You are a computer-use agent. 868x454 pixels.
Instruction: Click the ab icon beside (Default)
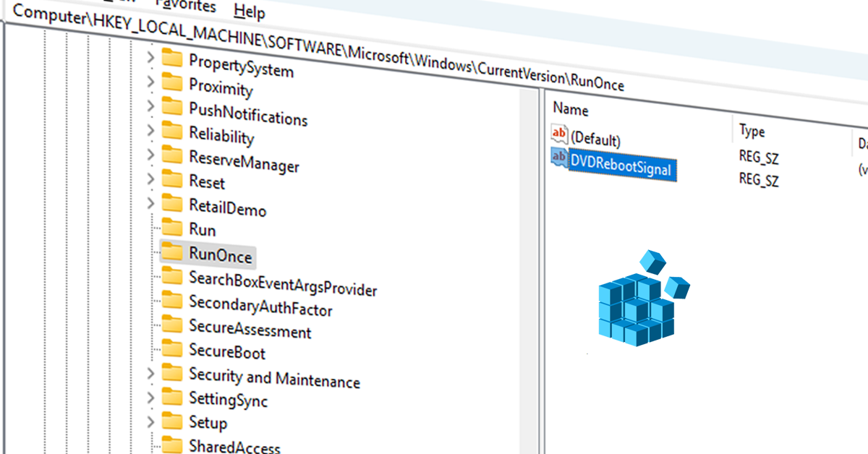558,134
